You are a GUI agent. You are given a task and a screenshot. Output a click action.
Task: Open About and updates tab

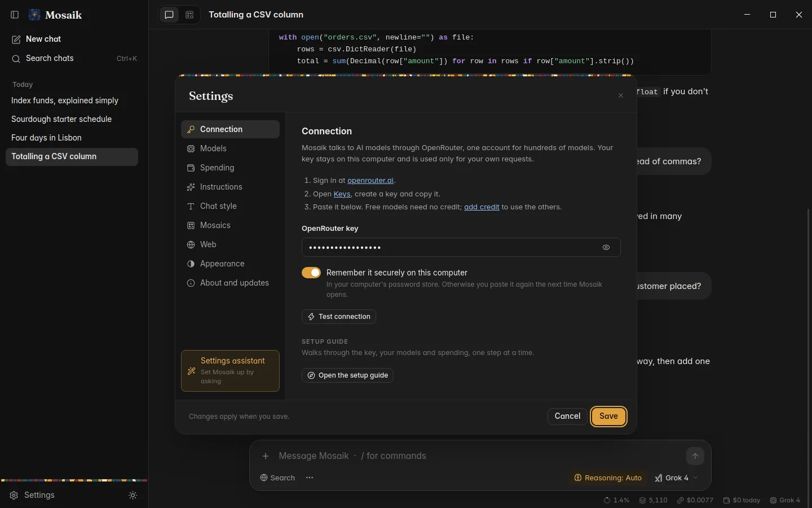(x=230, y=283)
